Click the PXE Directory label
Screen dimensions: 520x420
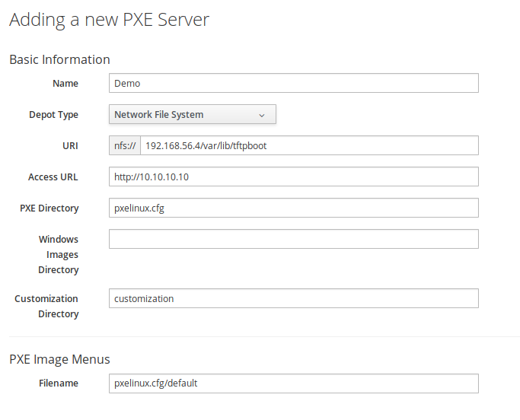(x=49, y=208)
